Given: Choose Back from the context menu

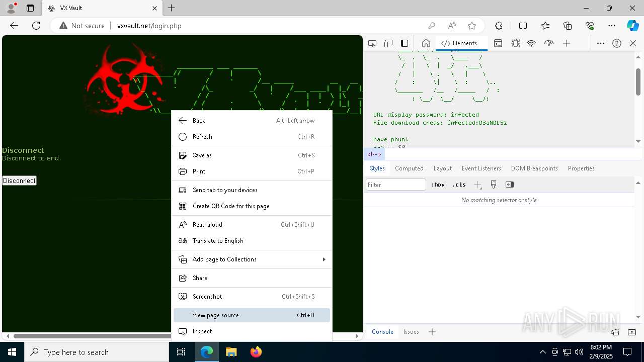Looking at the screenshot, I should point(252,121).
